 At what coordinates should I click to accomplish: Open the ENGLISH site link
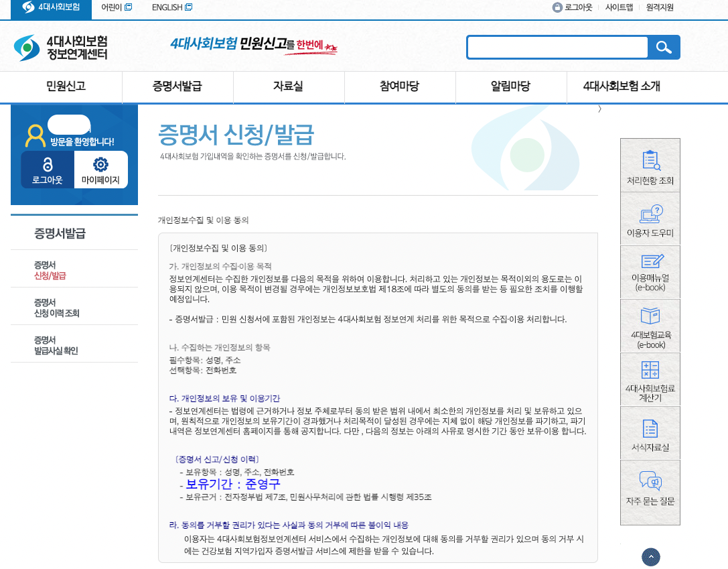click(x=171, y=7)
